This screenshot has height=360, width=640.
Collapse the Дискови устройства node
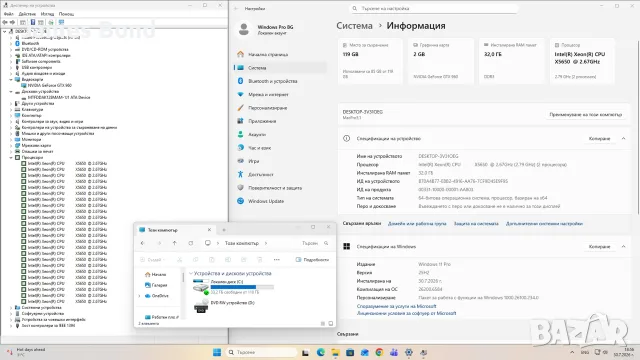click(11, 92)
